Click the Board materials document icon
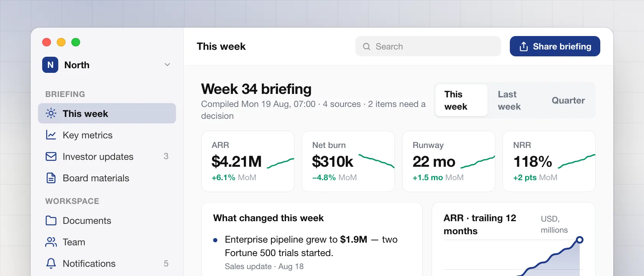 click(x=51, y=178)
